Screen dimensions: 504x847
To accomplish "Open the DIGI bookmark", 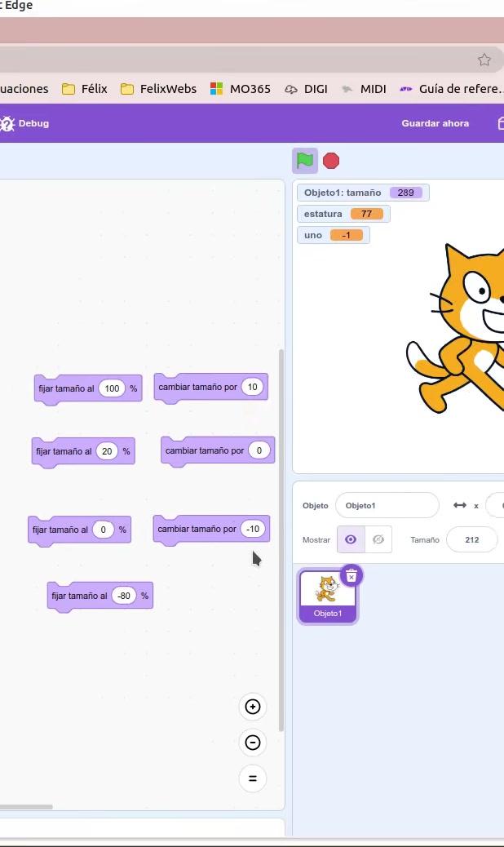I will coord(306,89).
